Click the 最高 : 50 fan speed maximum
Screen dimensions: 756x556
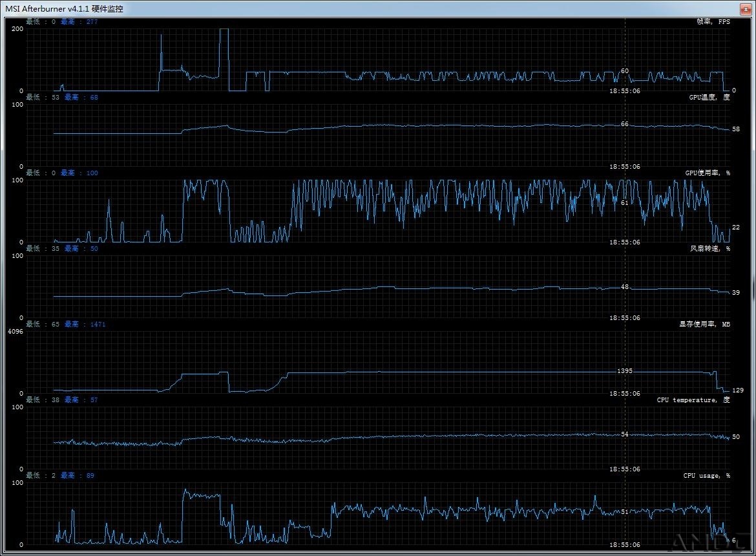click(81, 249)
